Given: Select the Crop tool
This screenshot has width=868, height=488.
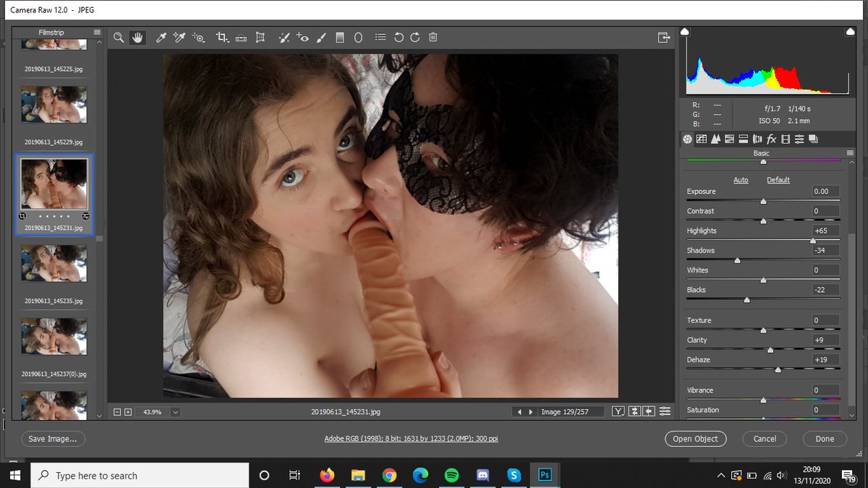Looking at the screenshot, I should (x=222, y=38).
